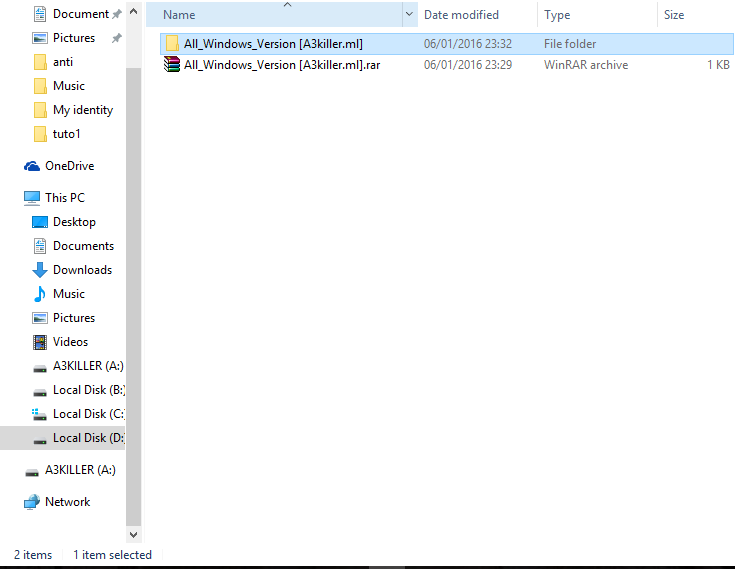Click the pinned Pictures icon
The image size is (735, 569).
[x=40, y=38]
